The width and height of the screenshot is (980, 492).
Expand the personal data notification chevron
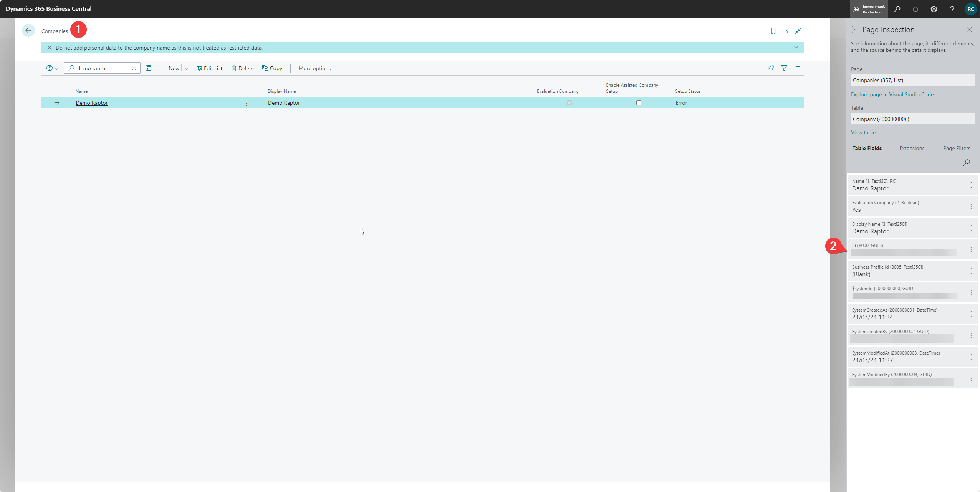(x=796, y=48)
